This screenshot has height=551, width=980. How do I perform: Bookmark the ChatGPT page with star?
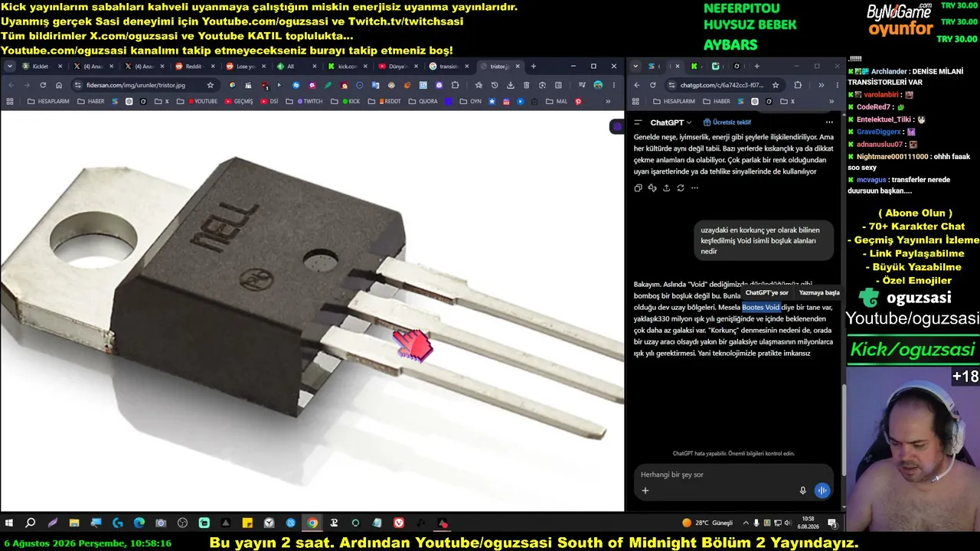click(776, 85)
